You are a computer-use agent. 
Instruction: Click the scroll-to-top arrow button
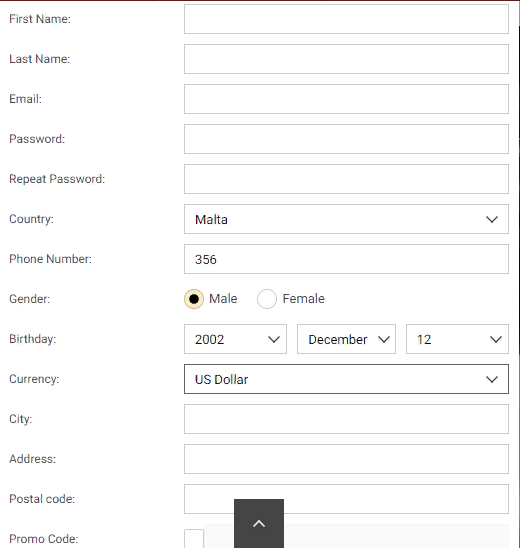(259, 523)
